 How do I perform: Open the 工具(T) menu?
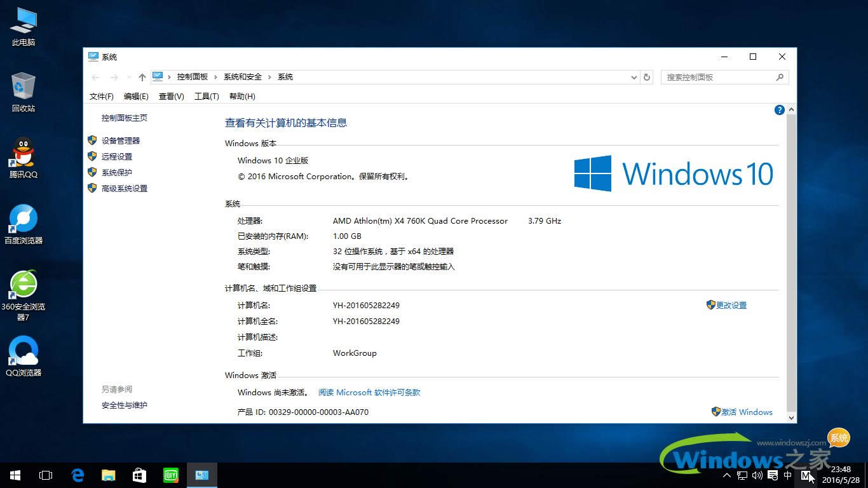[x=206, y=96]
